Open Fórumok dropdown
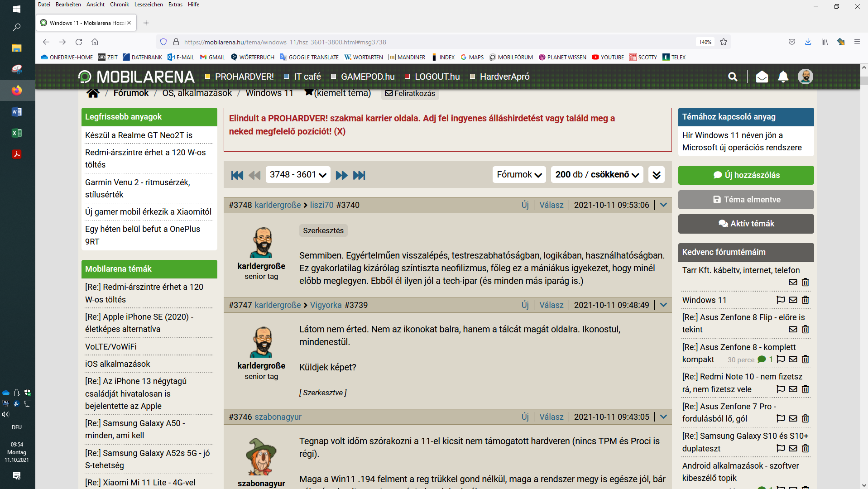The image size is (868, 489). point(519,175)
